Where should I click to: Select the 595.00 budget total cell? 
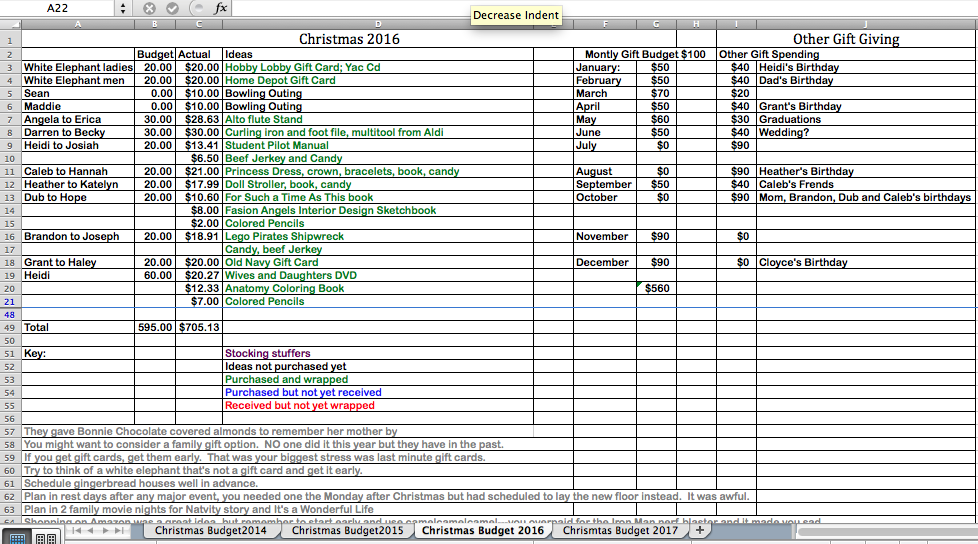[155, 328]
